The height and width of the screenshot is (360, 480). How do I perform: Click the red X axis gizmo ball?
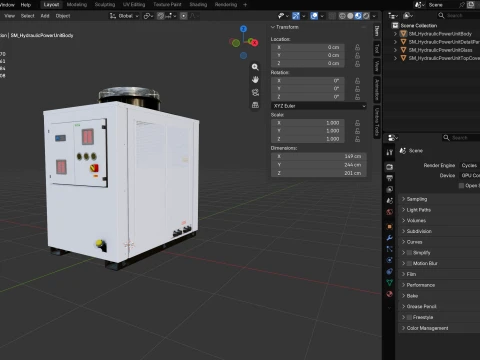click(x=255, y=43)
